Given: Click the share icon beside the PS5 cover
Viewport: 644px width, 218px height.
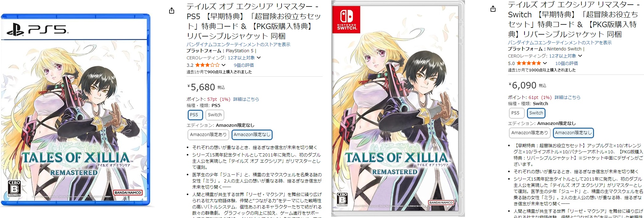Looking at the screenshot, I should 172,11.
